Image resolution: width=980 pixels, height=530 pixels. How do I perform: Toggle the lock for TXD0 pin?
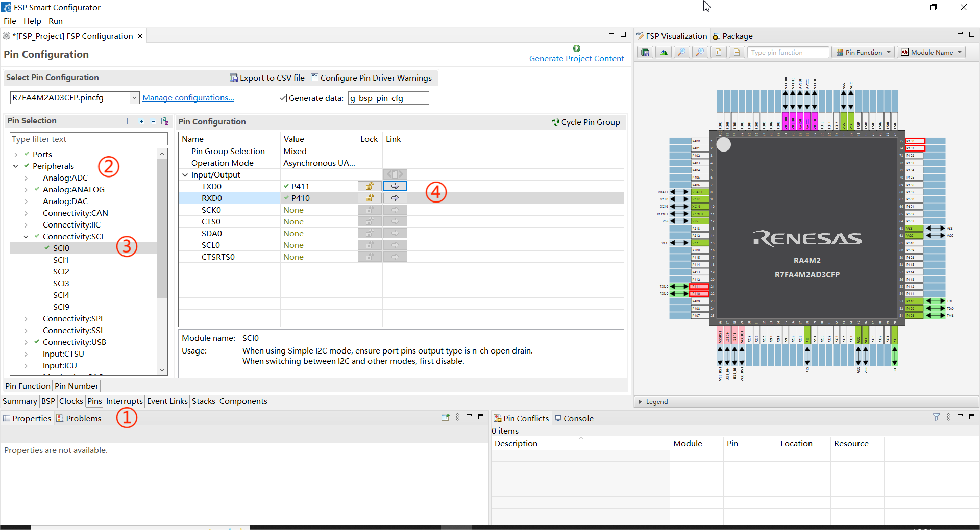(x=370, y=186)
